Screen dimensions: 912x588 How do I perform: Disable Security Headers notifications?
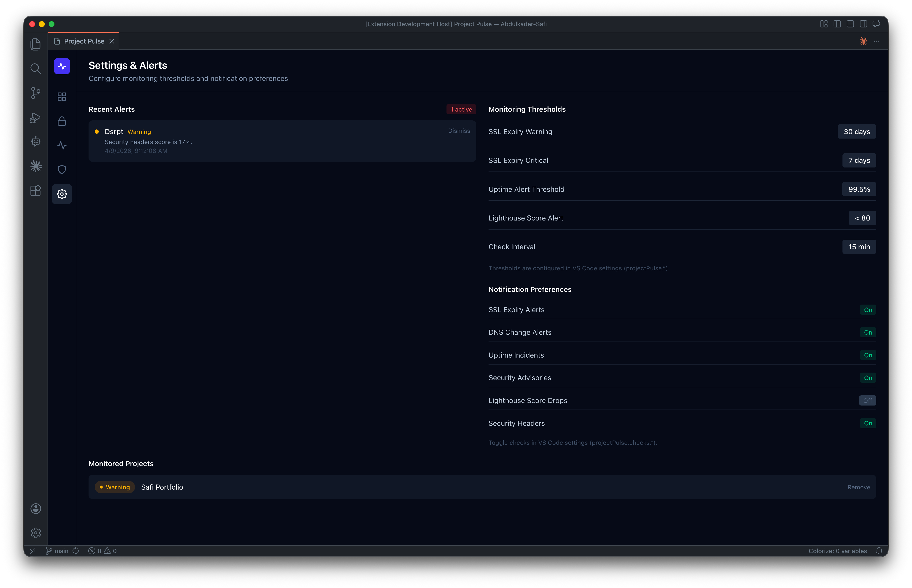(868, 423)
